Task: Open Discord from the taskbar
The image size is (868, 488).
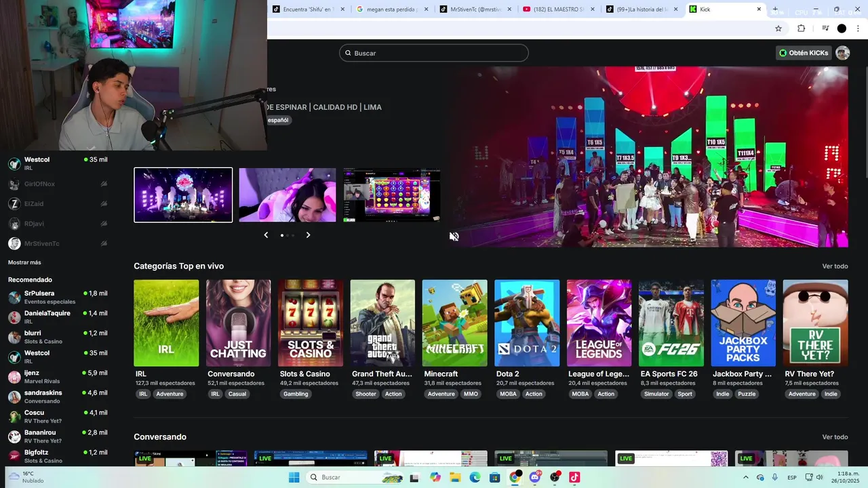Action: 535,477
